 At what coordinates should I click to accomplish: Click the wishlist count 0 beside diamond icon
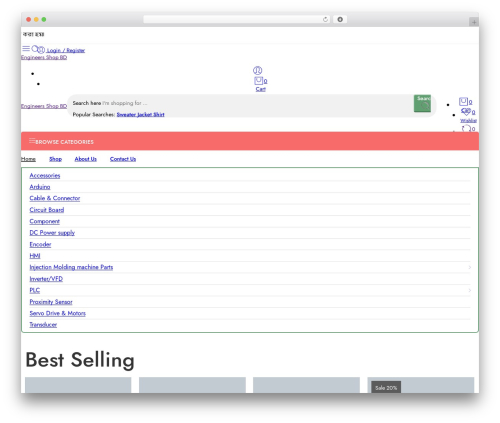(x=473, y=112)
